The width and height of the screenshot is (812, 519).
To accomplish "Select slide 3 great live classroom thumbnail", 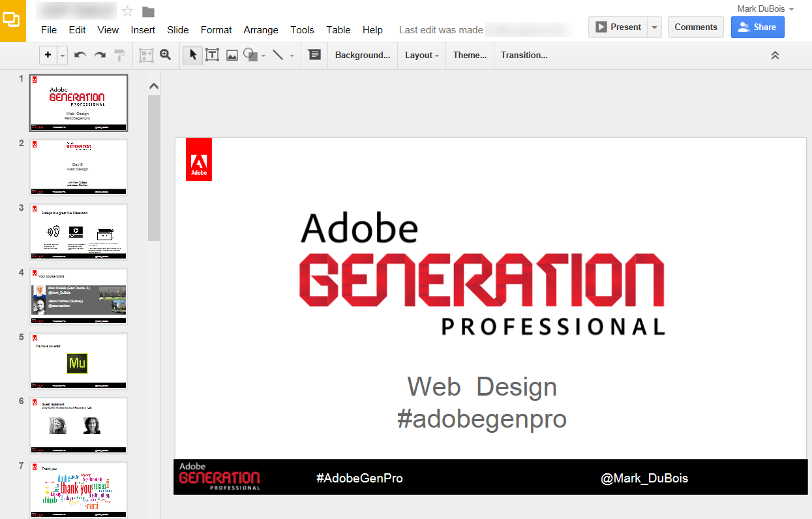I will pyautogui.click(x=79, y=232).
